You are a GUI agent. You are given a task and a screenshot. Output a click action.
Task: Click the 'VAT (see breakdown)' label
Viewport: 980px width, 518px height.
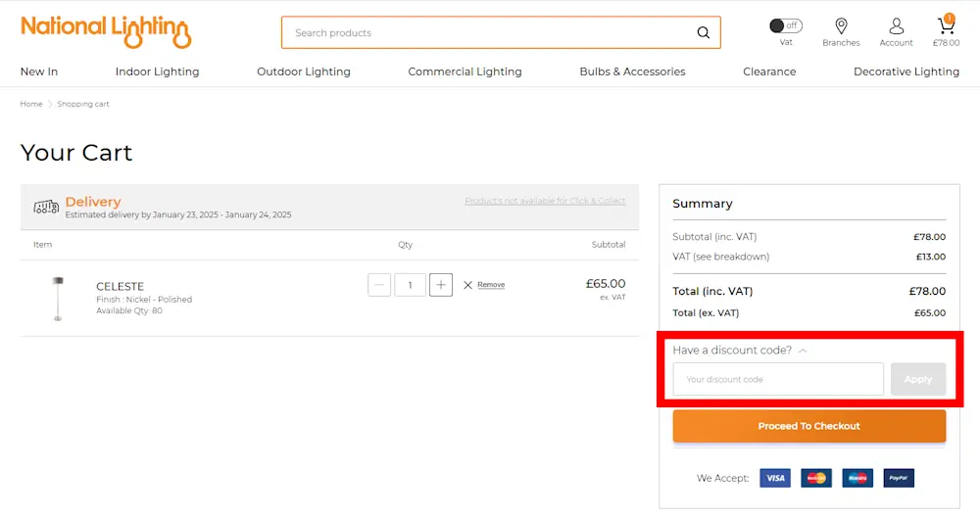click(720, 257)
